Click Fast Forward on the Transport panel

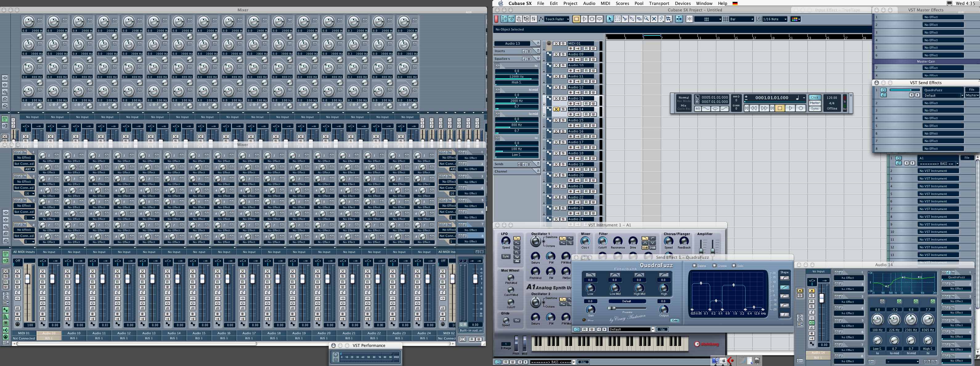click(764, 108)
